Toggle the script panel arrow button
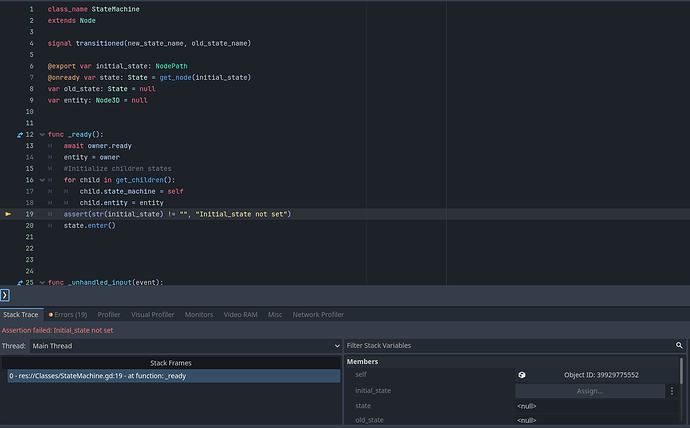The image size is (690, 428). coord(5,295)
